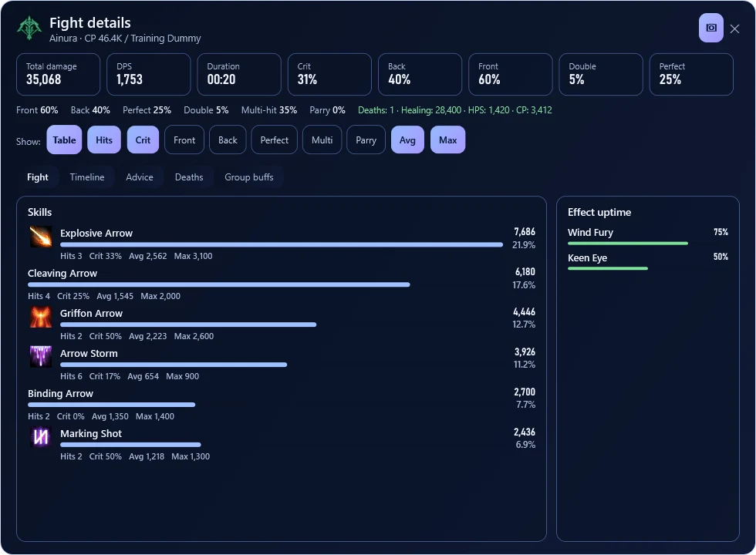Click the 2,436 damage value

tap(525, 432)
